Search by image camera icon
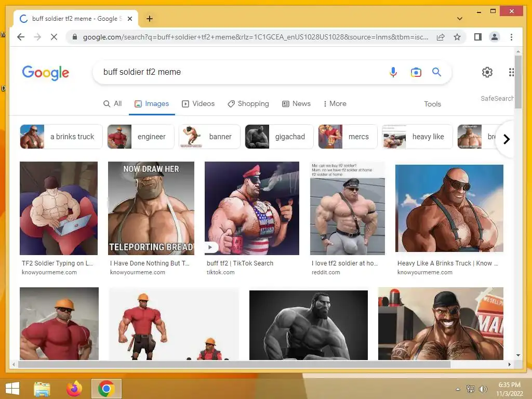 pyautogui.click(x=416, y=72)
